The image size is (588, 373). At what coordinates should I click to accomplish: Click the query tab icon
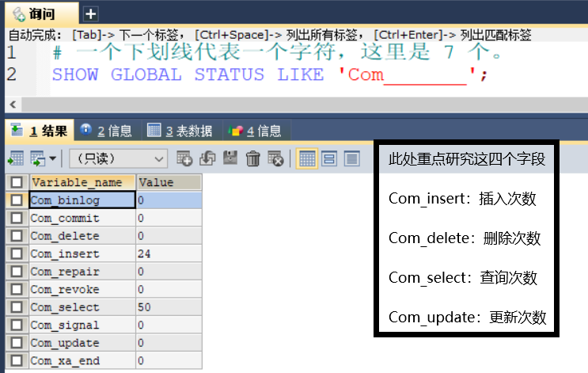click(x=18, y=14)
